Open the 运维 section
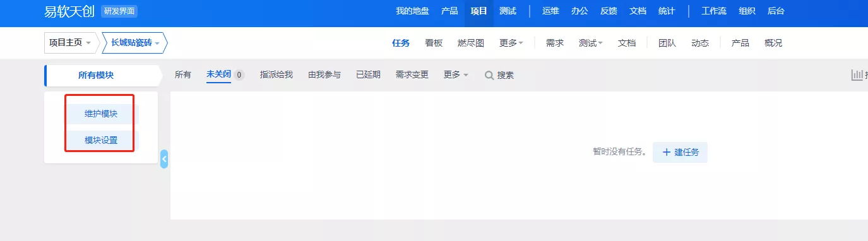Image resolution: width=868 pixels, height=241 pixels. point(550,11)
